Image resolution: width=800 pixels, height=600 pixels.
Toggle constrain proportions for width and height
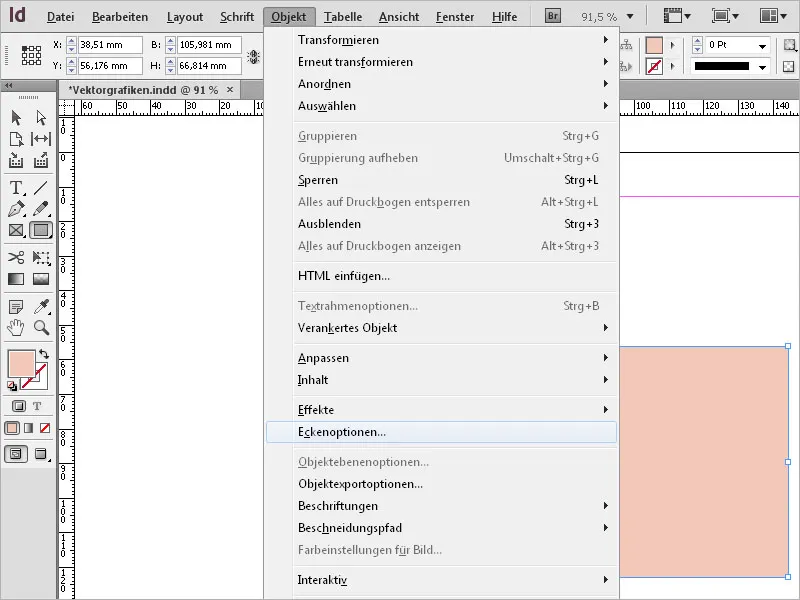coord(254,56)
